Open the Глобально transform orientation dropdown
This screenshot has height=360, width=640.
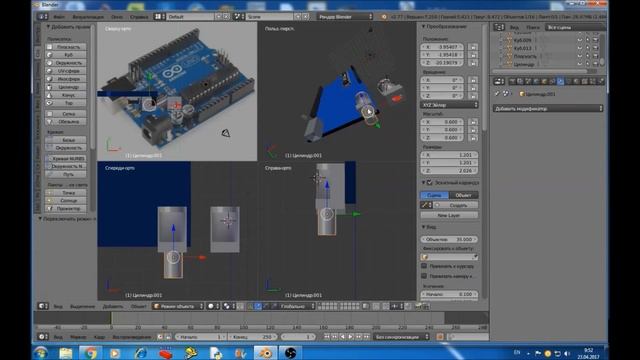pyautogui.click(x=297, y=306)
